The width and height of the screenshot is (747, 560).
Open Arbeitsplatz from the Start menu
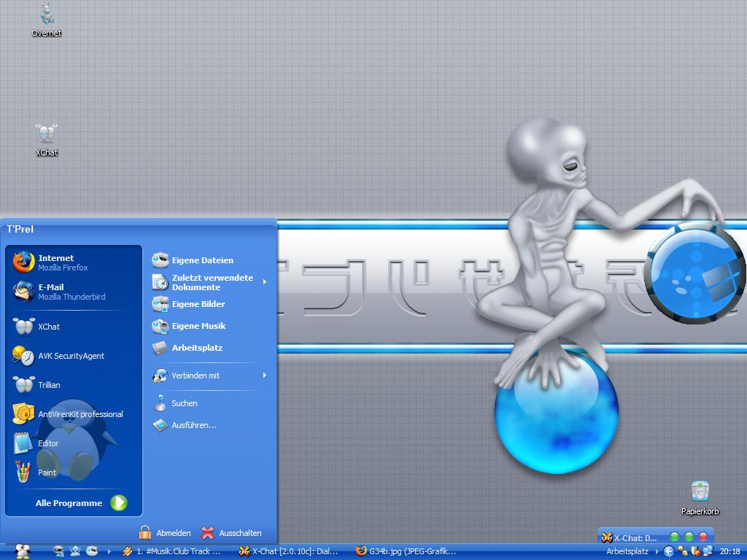point(197,348)
